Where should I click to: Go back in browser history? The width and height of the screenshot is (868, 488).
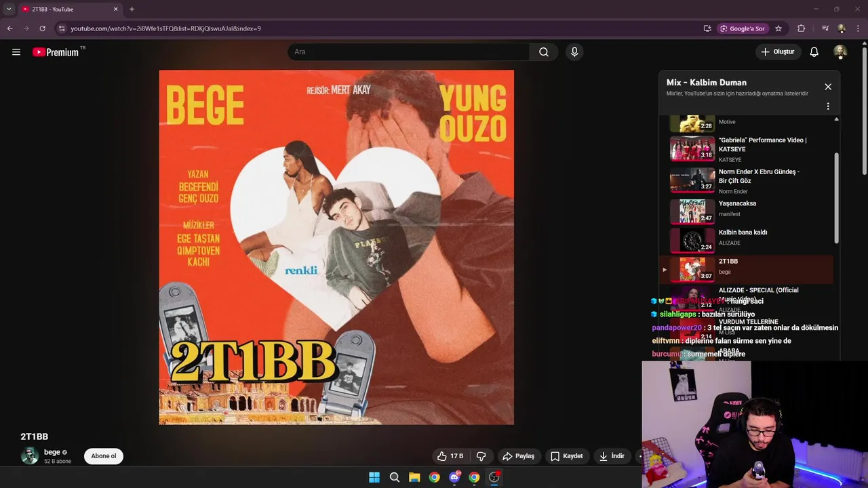click(9, 28)
